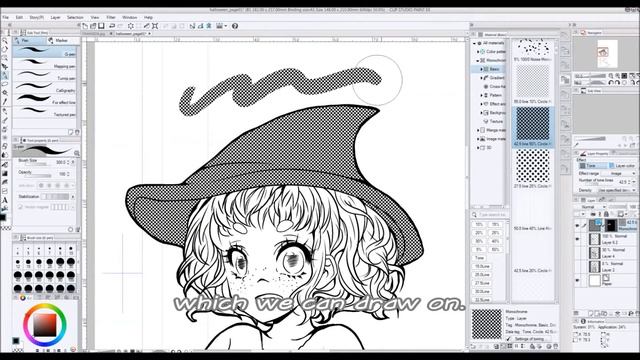Click the 27.5Line tag button

(x=482, y=283)
